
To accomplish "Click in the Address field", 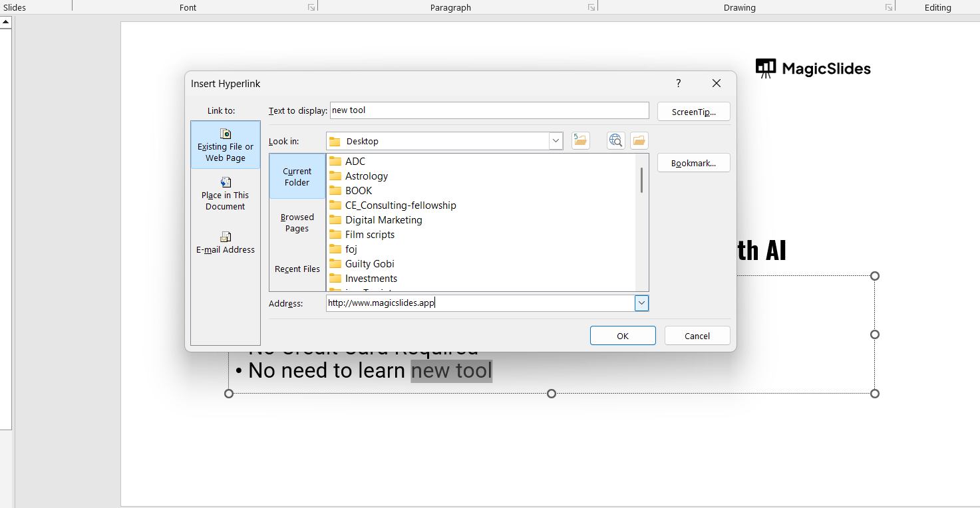I will [x=480, y=303].
